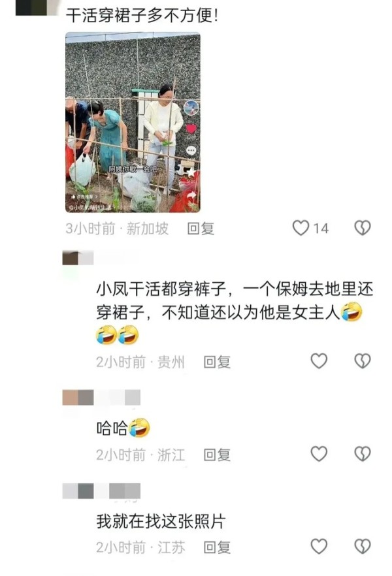392x576 pixels.
Task: Tap the 我就在找这张照片 comment text
Action: 161,521
